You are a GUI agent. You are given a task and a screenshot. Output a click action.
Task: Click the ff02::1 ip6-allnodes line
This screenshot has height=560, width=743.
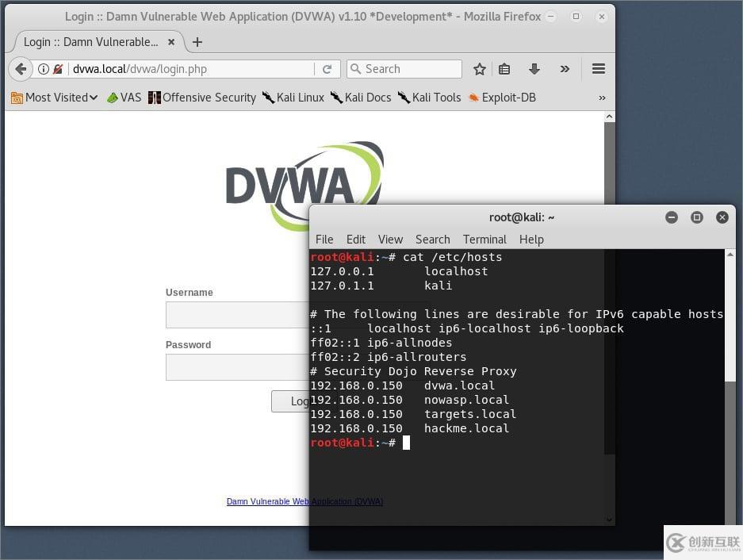point(381,343)
